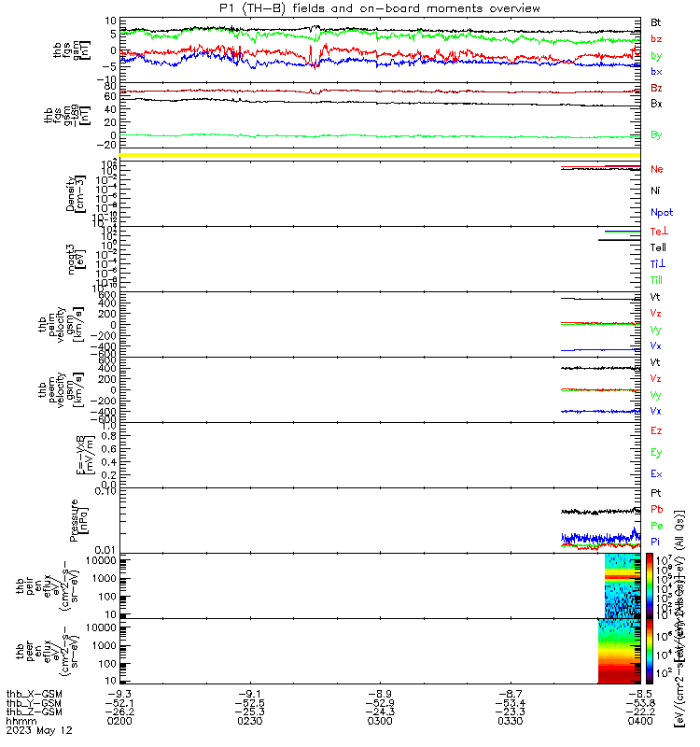The image size is (700, 747).
Task: Click the "thb_X-GSM" row label
Action: click(35, 694)
